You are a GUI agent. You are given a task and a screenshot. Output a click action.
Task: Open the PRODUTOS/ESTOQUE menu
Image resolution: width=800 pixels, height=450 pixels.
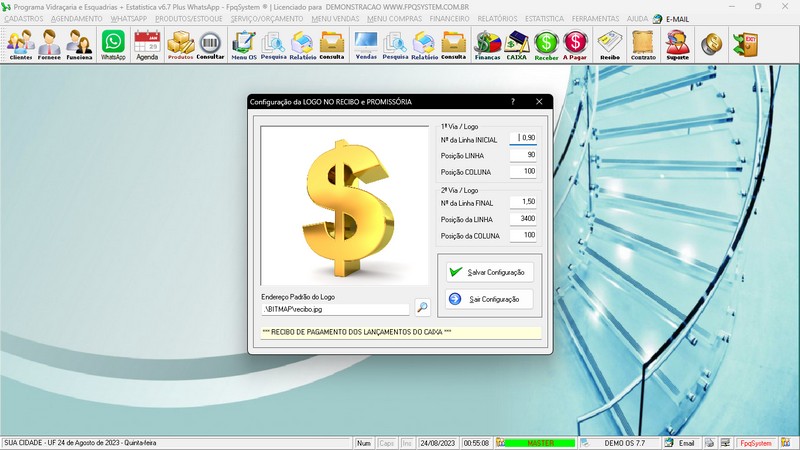pyautogui.click(x=189, y=19)
